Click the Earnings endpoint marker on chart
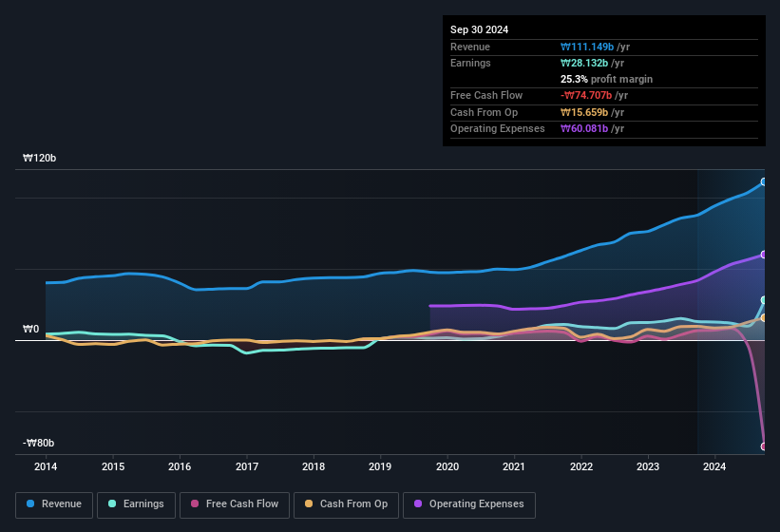The height and width of the screenshot is (532, 780). pos(764,300)
